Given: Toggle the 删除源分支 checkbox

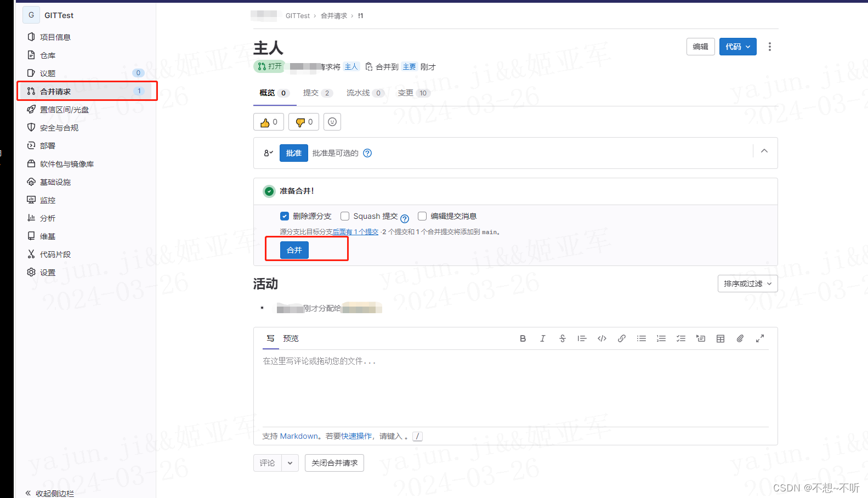Looking at the screenshot, I should (x=285, y=216).
